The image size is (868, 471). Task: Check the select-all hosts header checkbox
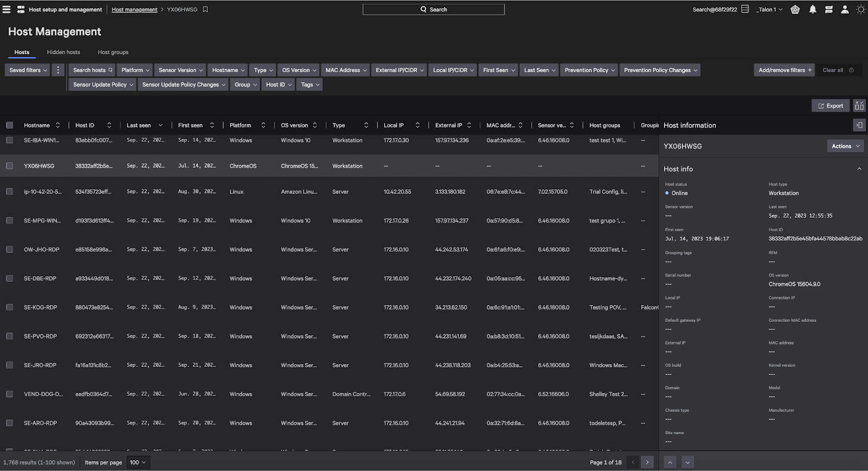click(10, 125)
